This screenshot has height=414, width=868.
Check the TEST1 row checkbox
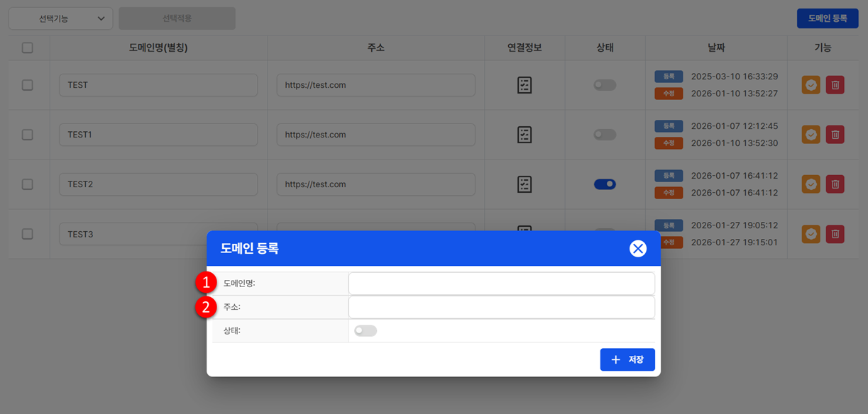(x=28, y=135)
